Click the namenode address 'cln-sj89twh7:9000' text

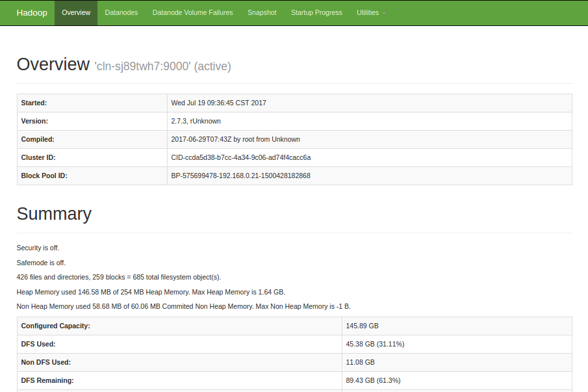tap(142, 66)
